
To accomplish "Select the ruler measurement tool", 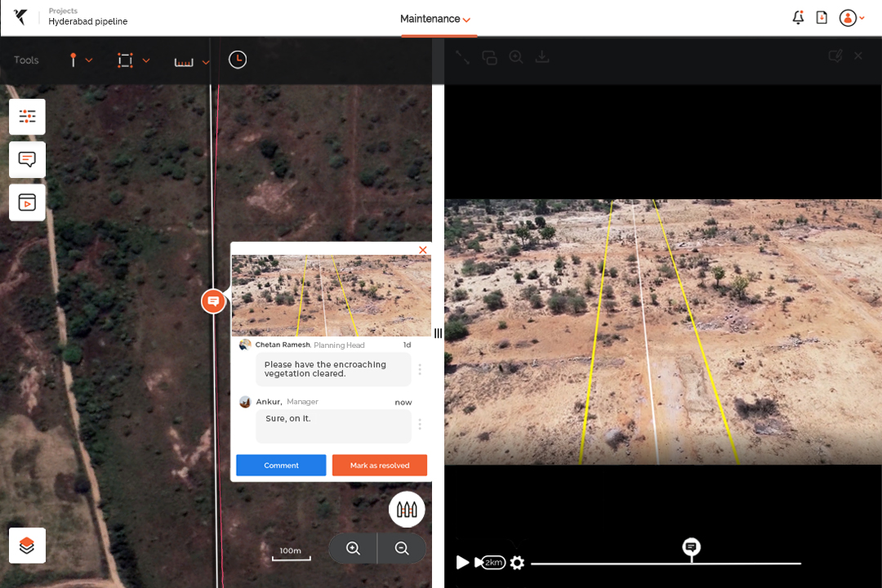I will (x=184, y=62).
